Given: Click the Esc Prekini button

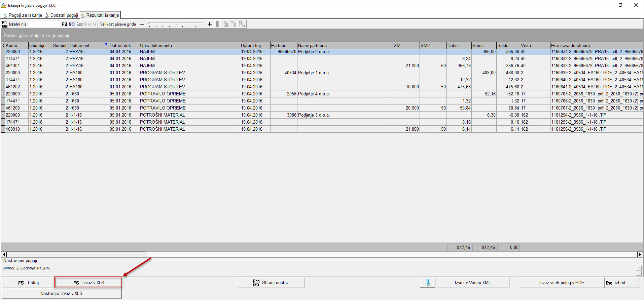Looking at the screenshot, I should tap(86, 24).
